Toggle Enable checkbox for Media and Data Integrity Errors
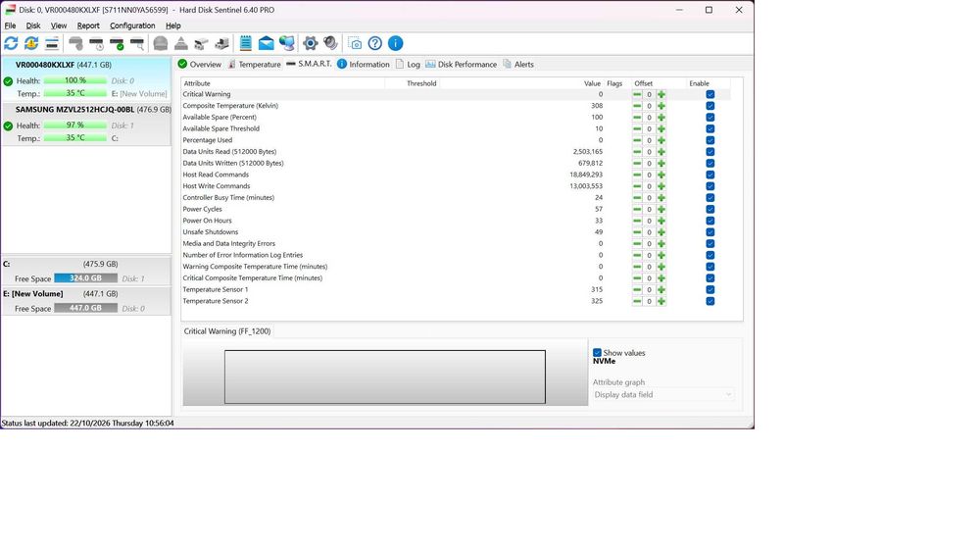The height and width of the screenshot is (552, 980). tap(710, 244)
